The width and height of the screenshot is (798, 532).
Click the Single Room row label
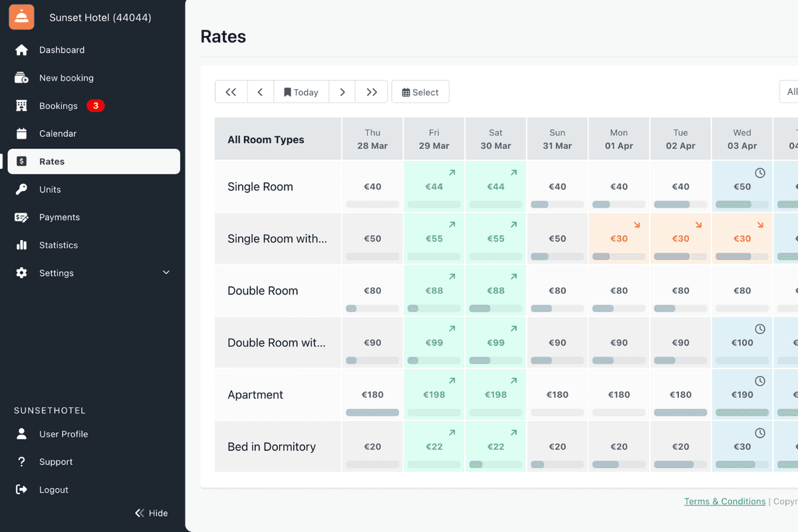click(260, 187)
